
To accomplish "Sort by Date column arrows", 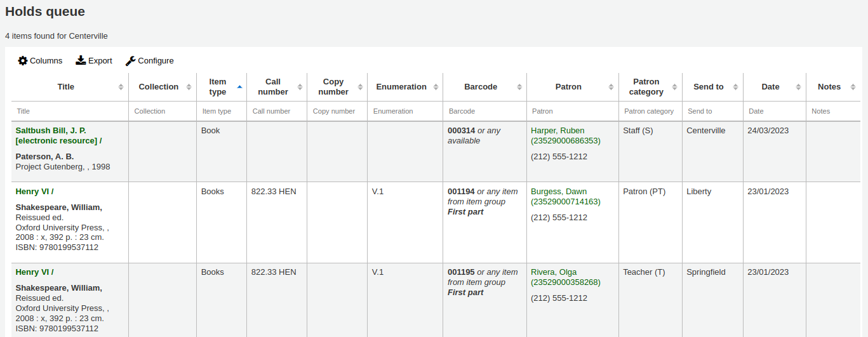I will [798, 87].
